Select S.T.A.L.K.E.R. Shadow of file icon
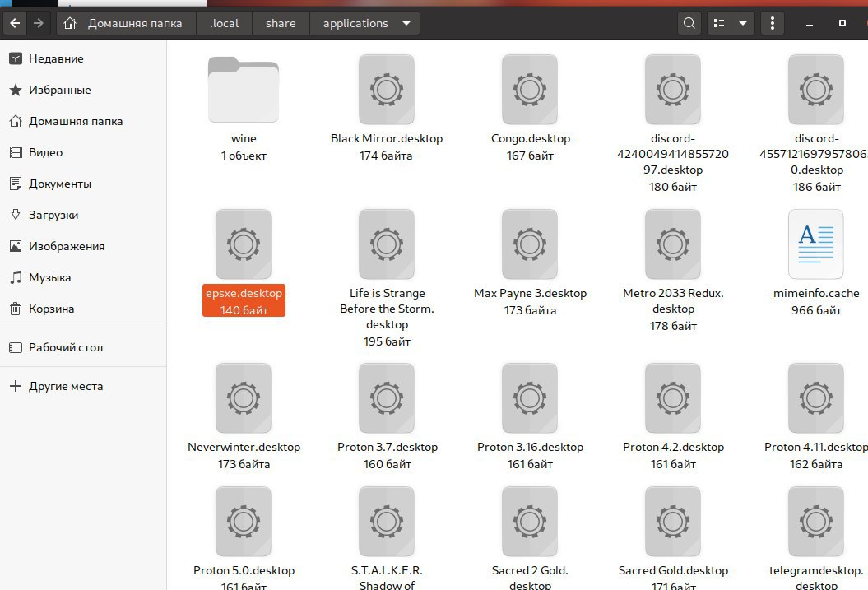The height and width of the screenshot is (590, 868). pos(387,522)
